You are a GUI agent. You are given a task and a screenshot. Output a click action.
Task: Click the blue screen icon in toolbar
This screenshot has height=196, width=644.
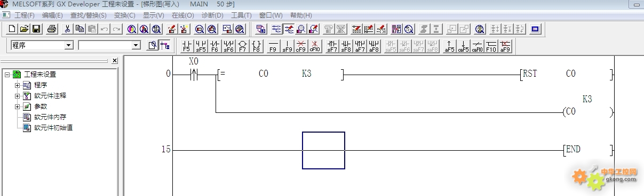[536, 29]
